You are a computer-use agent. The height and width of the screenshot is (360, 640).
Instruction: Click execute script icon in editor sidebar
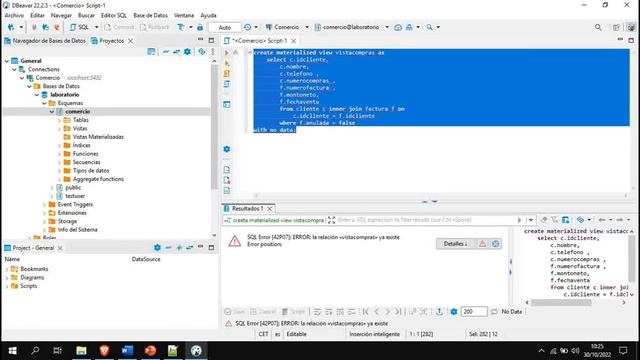click(x=227, y=73)
